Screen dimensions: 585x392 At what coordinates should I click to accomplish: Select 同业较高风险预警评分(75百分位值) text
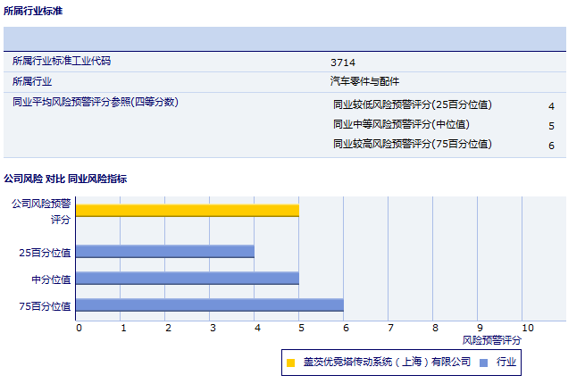(x=412, y=145)
